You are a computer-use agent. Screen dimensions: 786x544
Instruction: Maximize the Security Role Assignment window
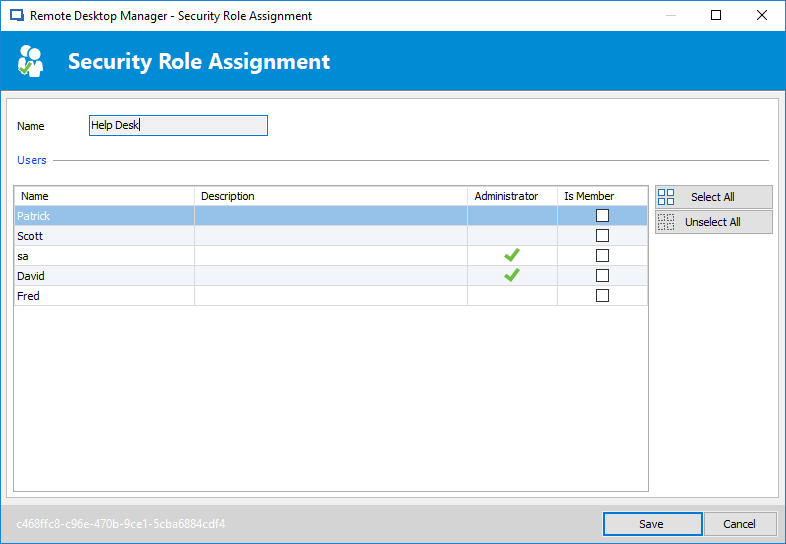click(716, 16)
